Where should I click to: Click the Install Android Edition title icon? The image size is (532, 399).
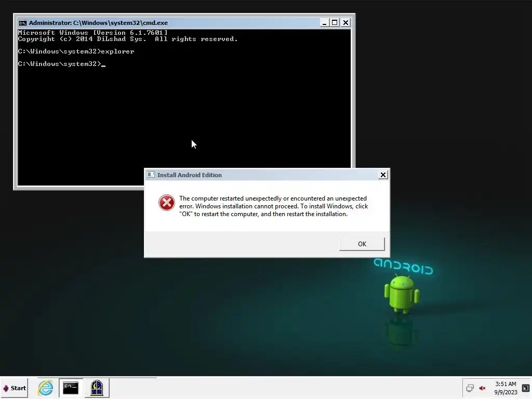tap(151, 175)
